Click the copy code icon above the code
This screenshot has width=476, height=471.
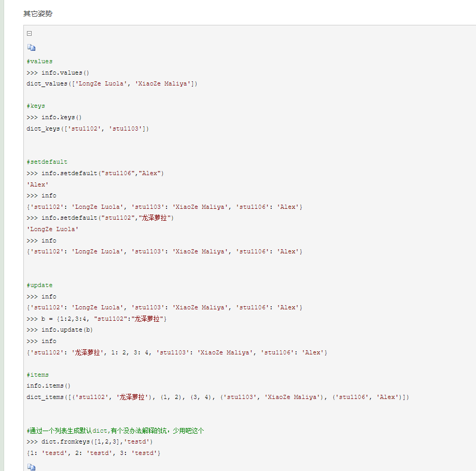pos(31,48)
